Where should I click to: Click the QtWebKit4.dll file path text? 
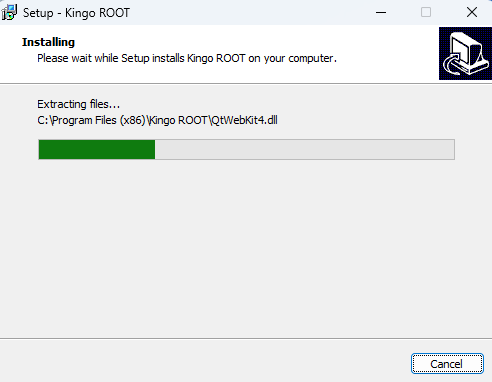(157, 120)
